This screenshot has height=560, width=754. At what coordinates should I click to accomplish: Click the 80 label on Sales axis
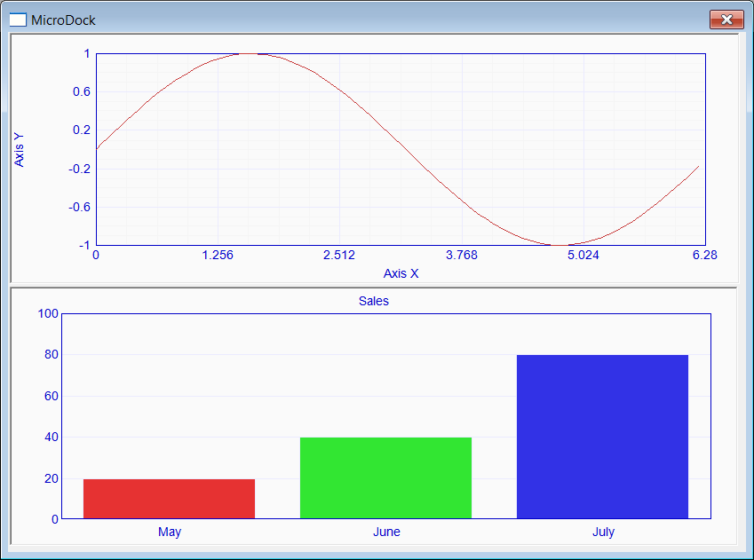(52, 354)
